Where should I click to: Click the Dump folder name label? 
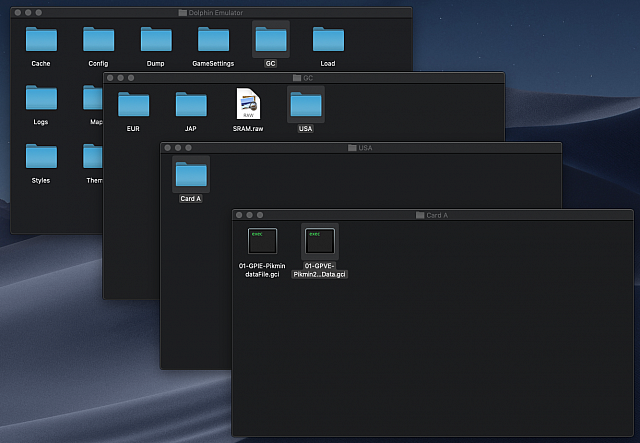point(156,63)
